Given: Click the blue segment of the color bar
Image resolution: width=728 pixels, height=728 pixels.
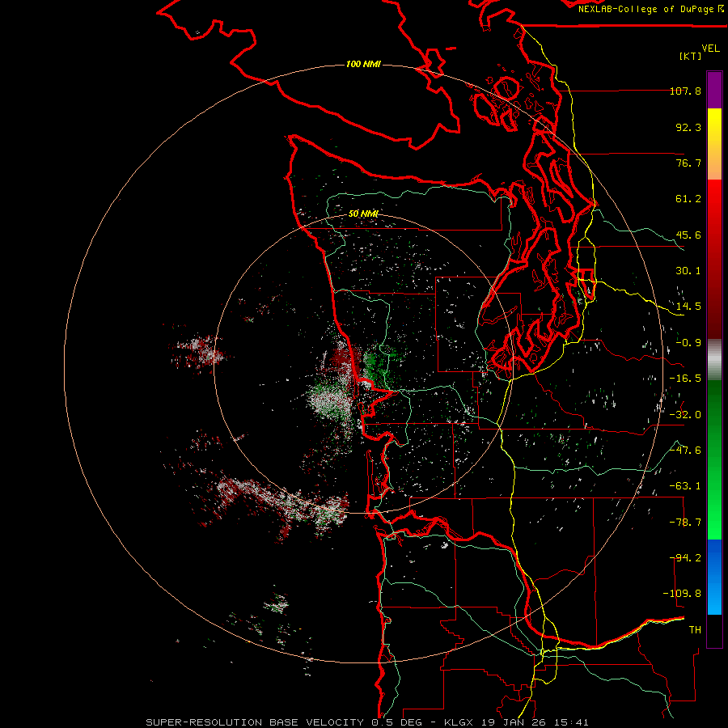Looking at the screenshot, I should 714,577.
